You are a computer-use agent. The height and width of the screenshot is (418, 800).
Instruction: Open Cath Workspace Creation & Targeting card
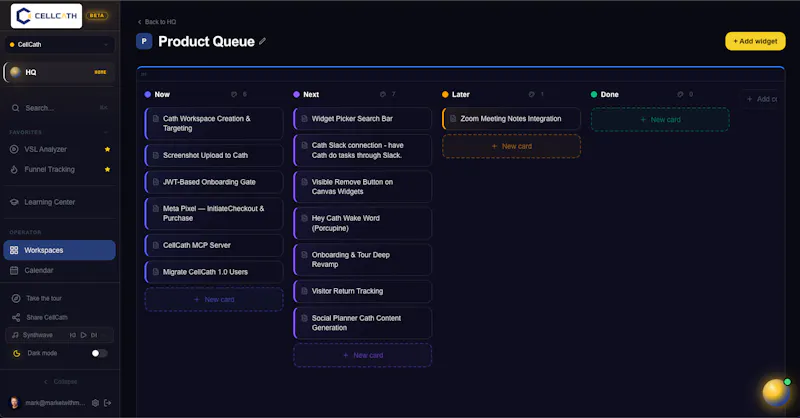click(214, 124)
